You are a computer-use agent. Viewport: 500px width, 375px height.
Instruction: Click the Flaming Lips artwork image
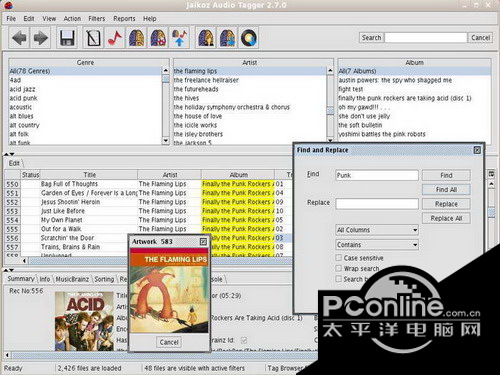[x=169, y=291]
